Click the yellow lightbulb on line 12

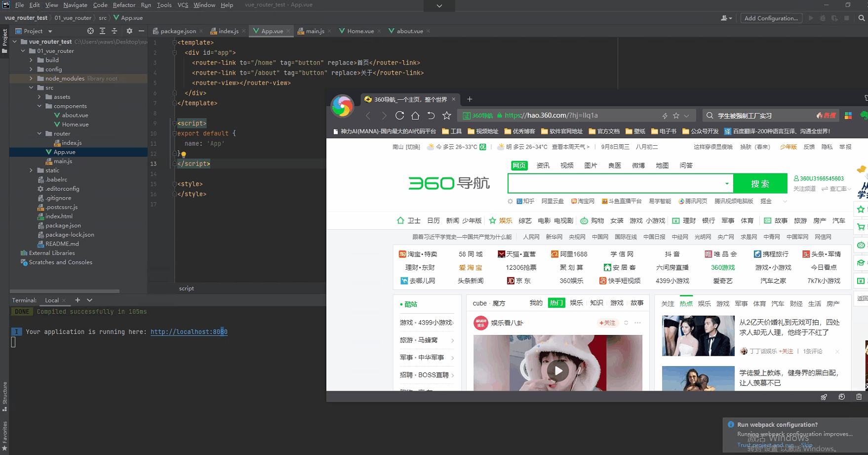point(184,154)
